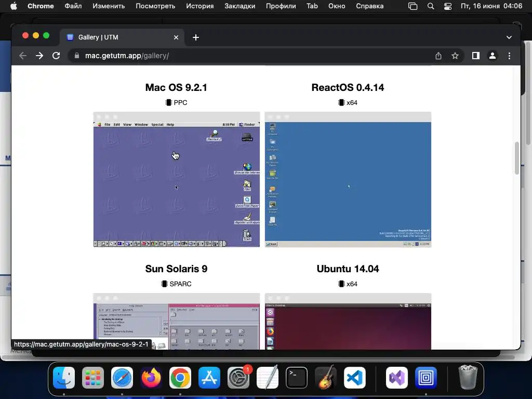Screen dimensions: 532x399
Task: Open the Посмотреть menu
Action: pyautogui.click(x=155, y=6)
